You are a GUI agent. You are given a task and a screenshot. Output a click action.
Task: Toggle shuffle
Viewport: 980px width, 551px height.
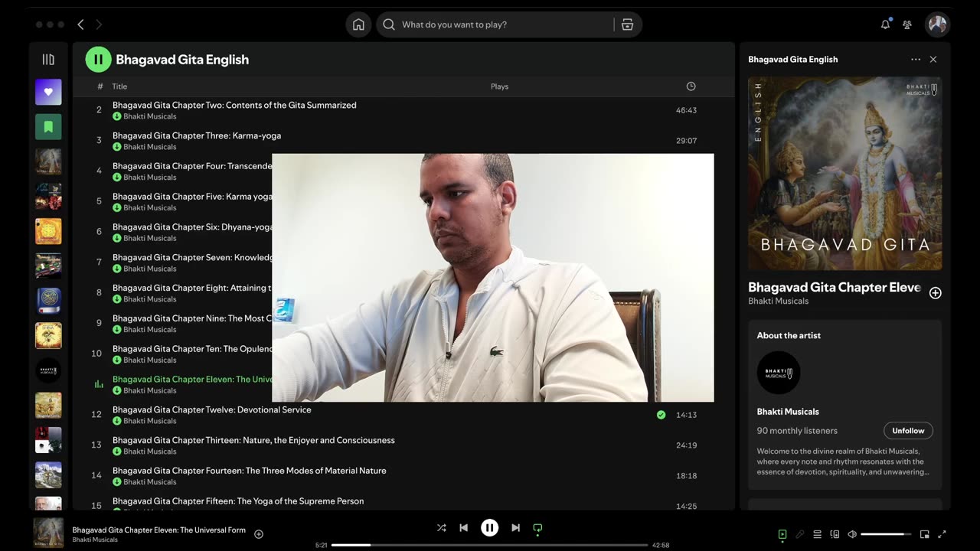[x=442, y=528]
